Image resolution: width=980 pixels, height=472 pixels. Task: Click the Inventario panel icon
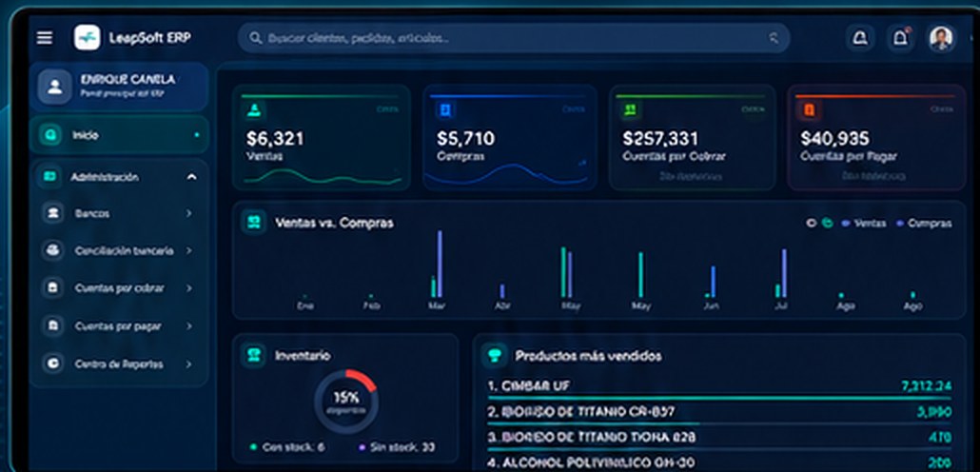pos(253,355)
